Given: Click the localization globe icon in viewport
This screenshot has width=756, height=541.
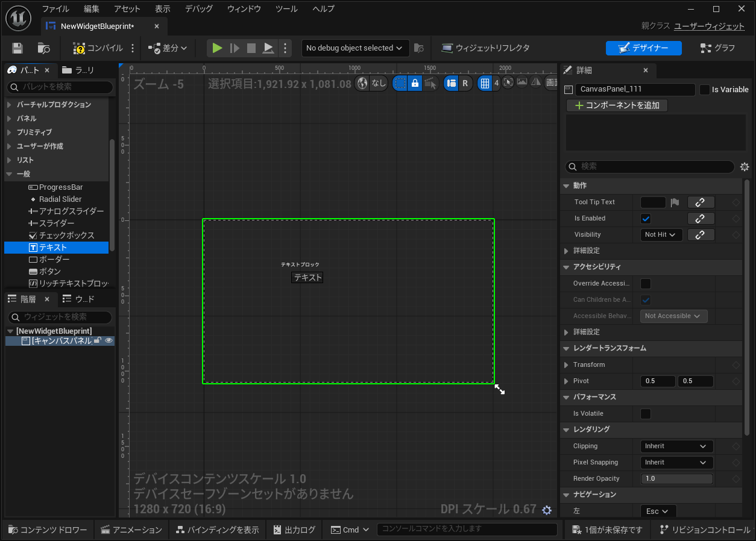Looking at the screenshot, I should (362, 83).
